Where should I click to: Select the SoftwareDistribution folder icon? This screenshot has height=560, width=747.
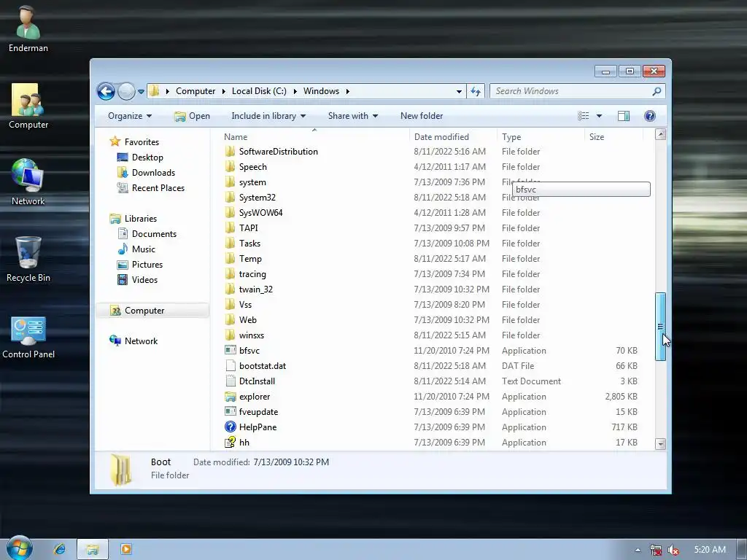coord(230,152)
